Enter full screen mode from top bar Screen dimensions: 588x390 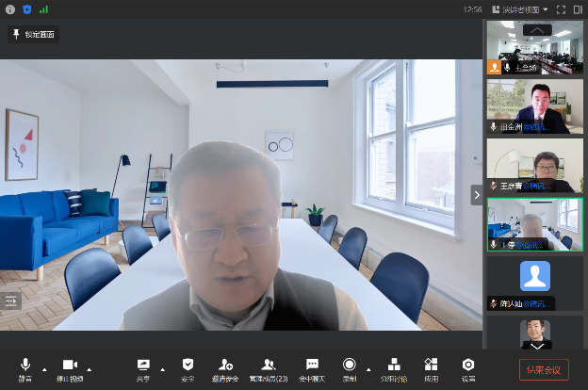[x=563, y=9]
